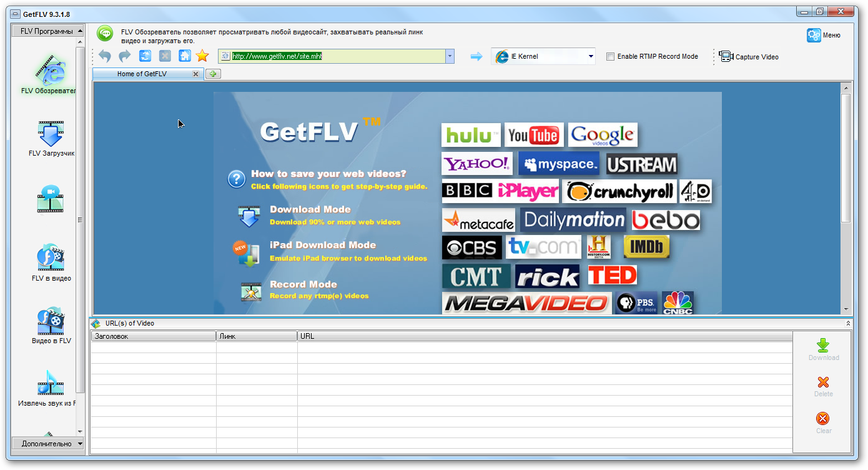Viewport: 868px width, 470px height.
Task: Click the myspace logo
Action: 559,164
